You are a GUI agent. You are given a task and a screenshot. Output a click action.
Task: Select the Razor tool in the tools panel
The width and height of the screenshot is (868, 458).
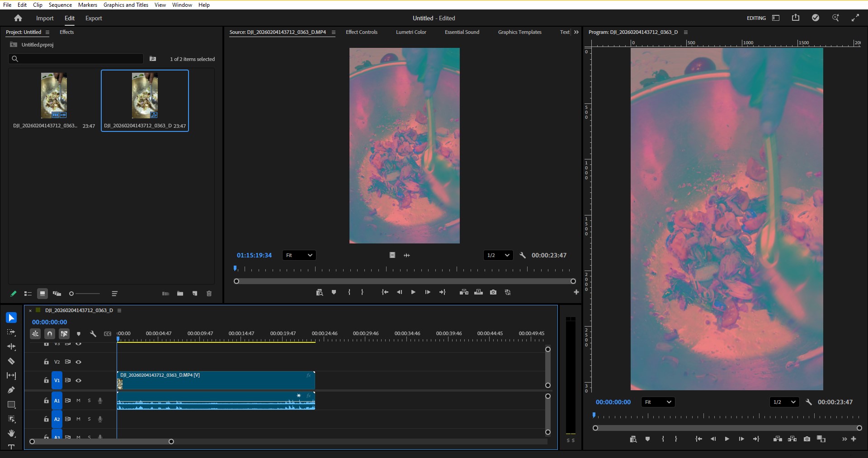pos(11,361)
